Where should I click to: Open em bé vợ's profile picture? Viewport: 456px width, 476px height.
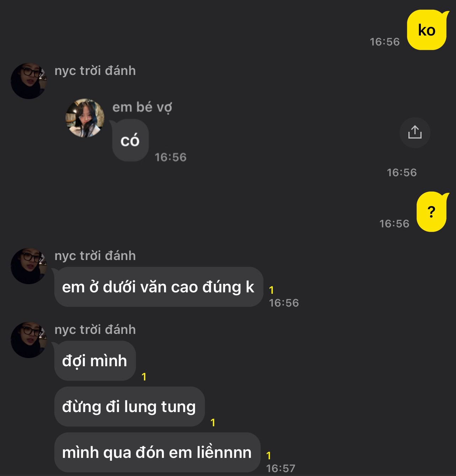(85, 118)
